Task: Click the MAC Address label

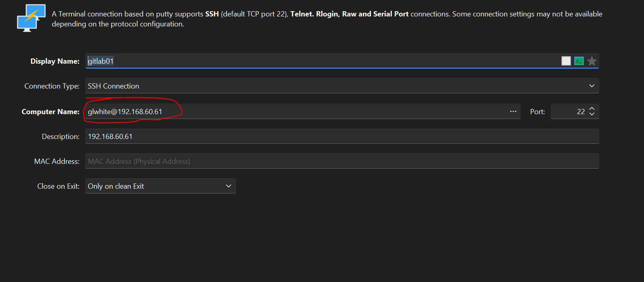Action: click(57, 161)
